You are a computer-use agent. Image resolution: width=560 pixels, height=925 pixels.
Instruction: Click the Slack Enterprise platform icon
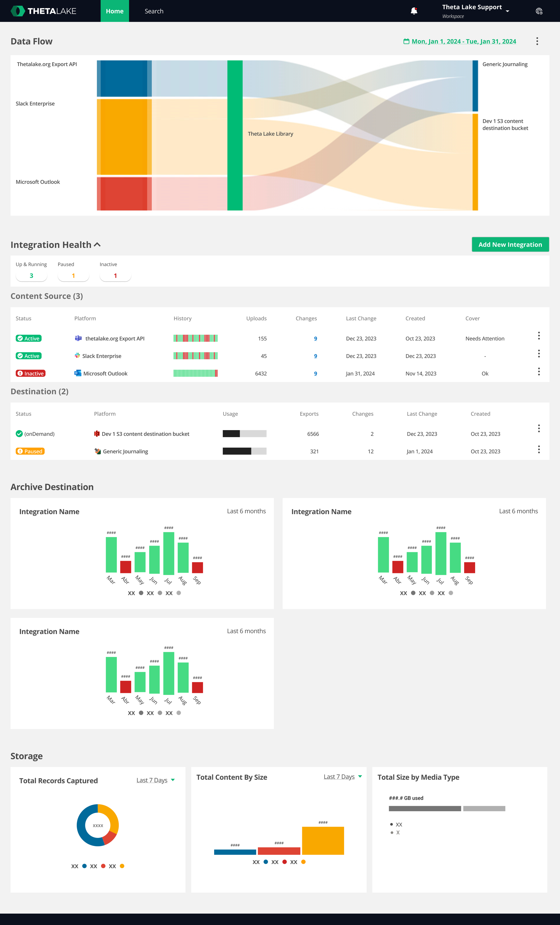point(77,356)
